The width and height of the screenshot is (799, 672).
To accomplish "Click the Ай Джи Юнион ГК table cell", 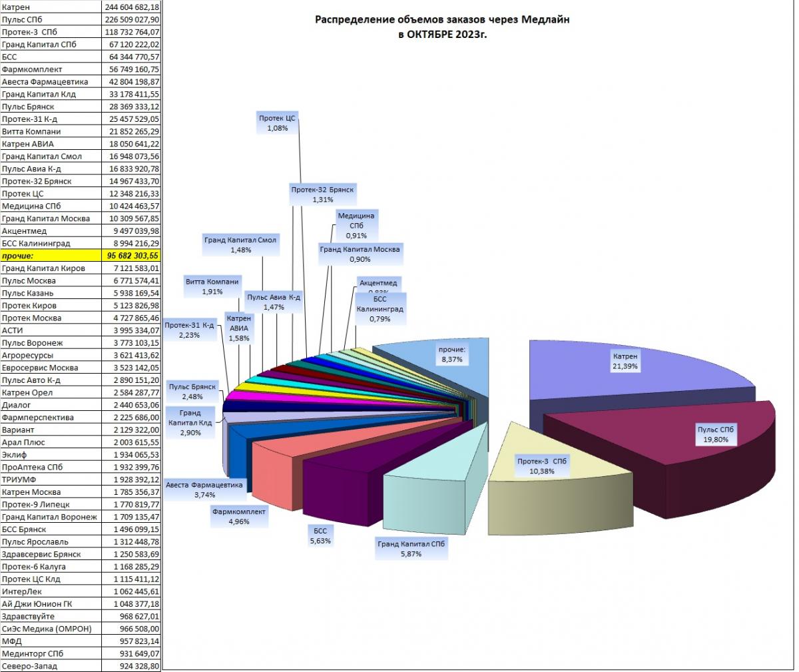I will 51,603.
